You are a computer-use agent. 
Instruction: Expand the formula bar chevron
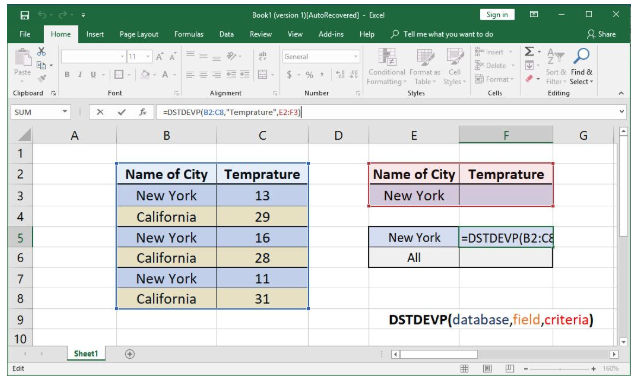coord(622,111)
